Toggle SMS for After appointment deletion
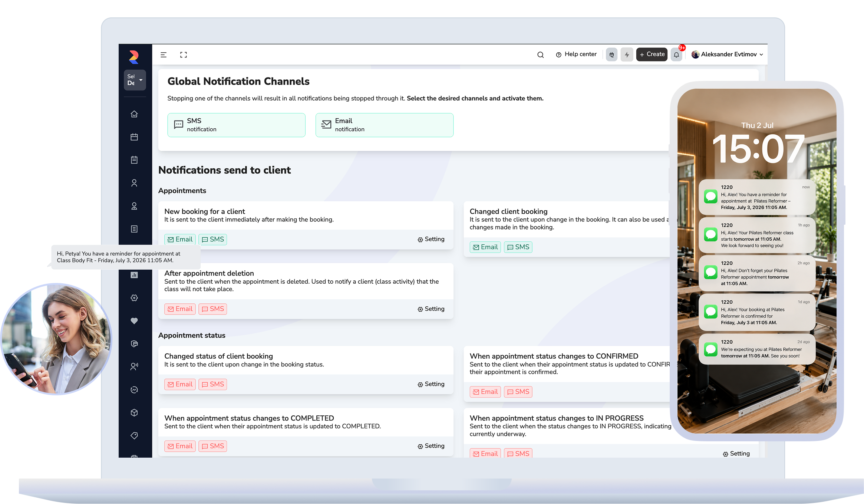The height and width of the screenshot is (504, 864). coord(213,309)
